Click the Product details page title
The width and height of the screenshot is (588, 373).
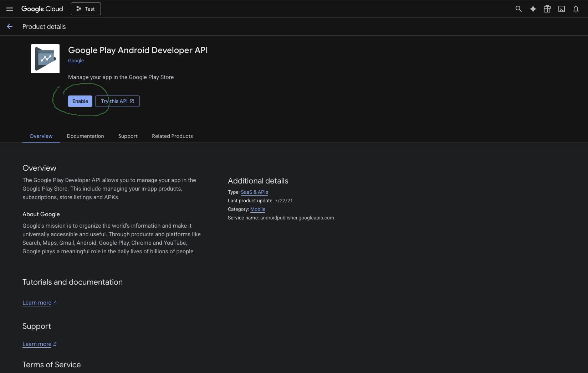(x=44, y=27)
